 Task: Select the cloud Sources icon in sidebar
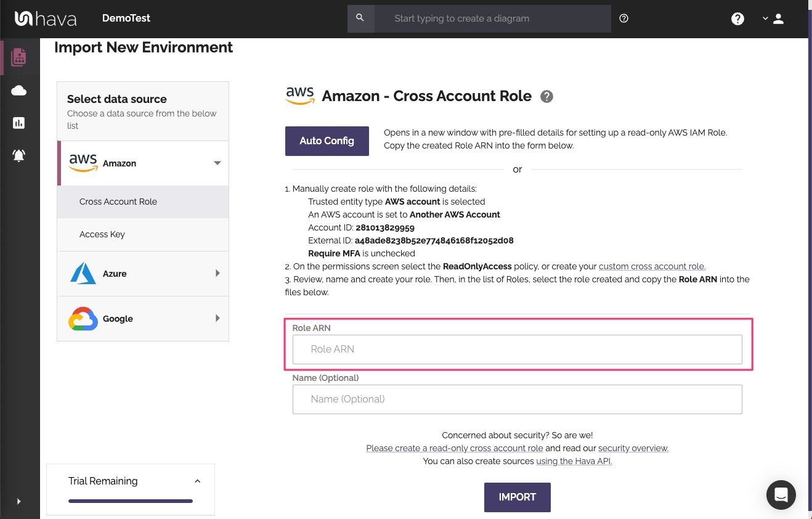coord(18,90)
